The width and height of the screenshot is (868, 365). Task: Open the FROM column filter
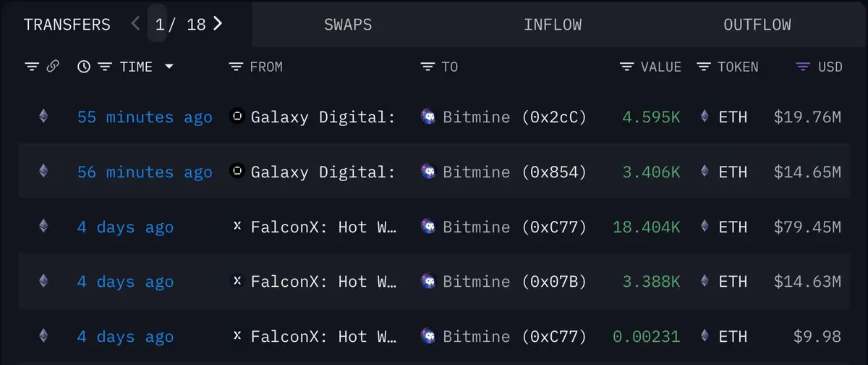click(236, 67)
